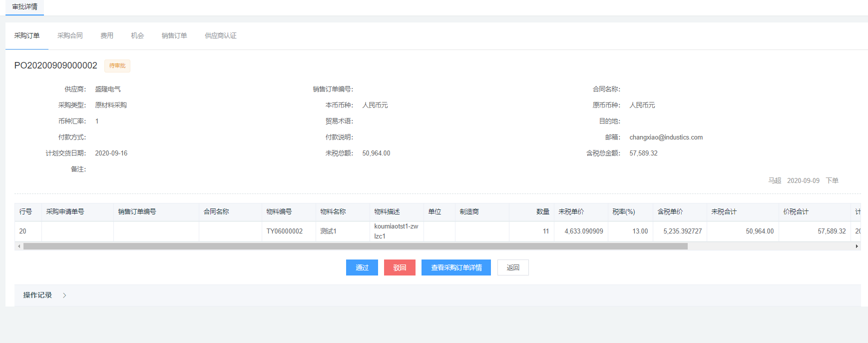
Task: Approve the order with 通过 button
Action: click(362, 267)
